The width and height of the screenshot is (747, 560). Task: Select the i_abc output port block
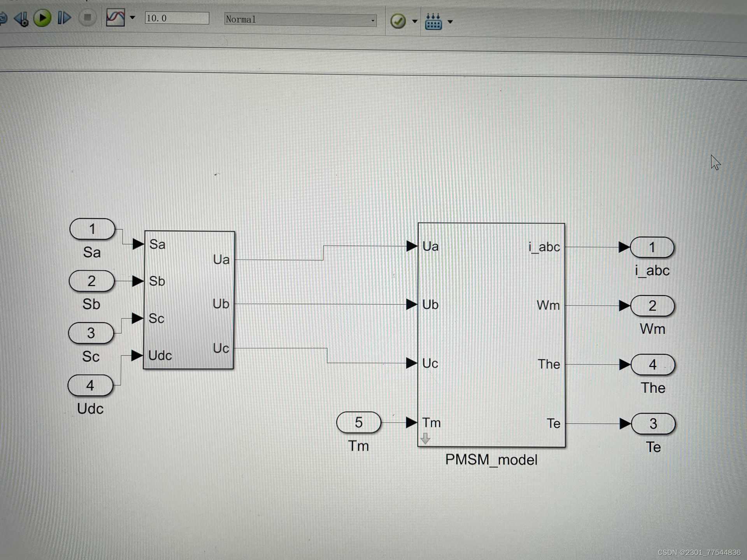[x=652, y=247]
